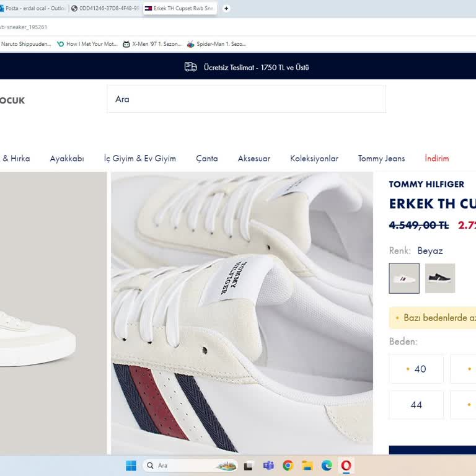Open the Windows Start menu
Viewport: 476px width, 476px height.
coord(131,465)
